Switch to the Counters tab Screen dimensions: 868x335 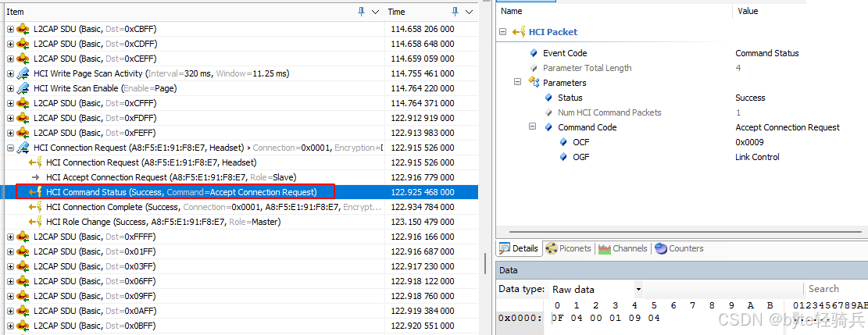click(x=679, y=248)
